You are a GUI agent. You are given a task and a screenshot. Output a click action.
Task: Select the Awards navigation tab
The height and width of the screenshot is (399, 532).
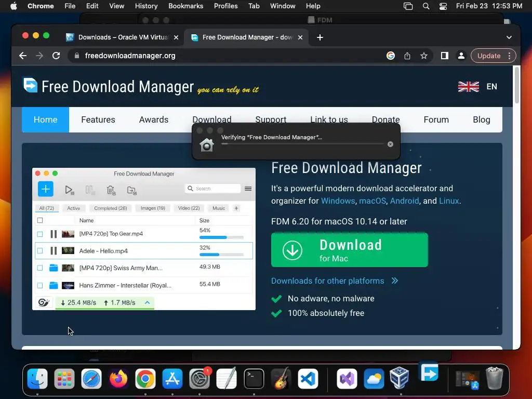pos(154,120)
